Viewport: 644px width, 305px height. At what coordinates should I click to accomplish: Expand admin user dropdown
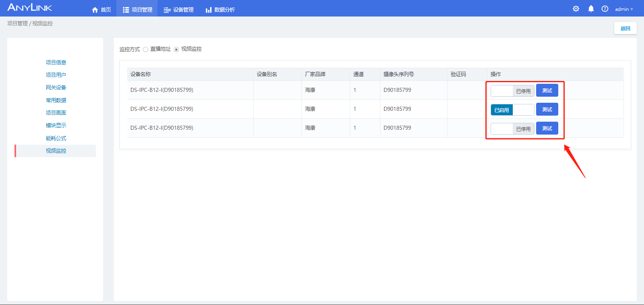coord(624,9)
